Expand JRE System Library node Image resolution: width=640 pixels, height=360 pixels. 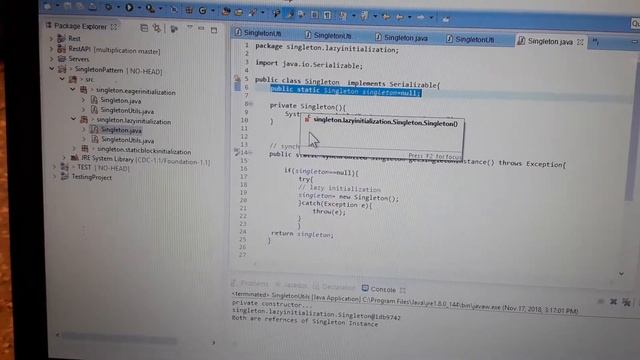pos(64,157)
